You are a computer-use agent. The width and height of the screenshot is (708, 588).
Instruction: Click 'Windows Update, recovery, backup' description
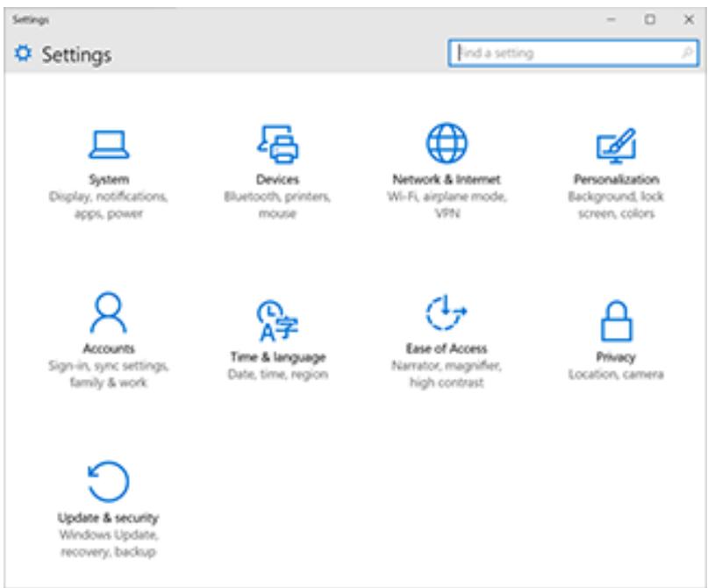coord(109,543)
